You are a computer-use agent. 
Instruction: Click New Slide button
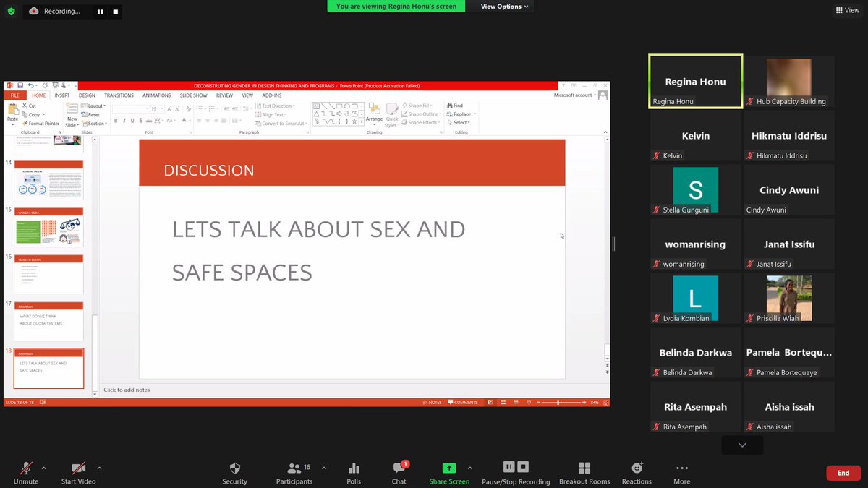coord(72,115)
